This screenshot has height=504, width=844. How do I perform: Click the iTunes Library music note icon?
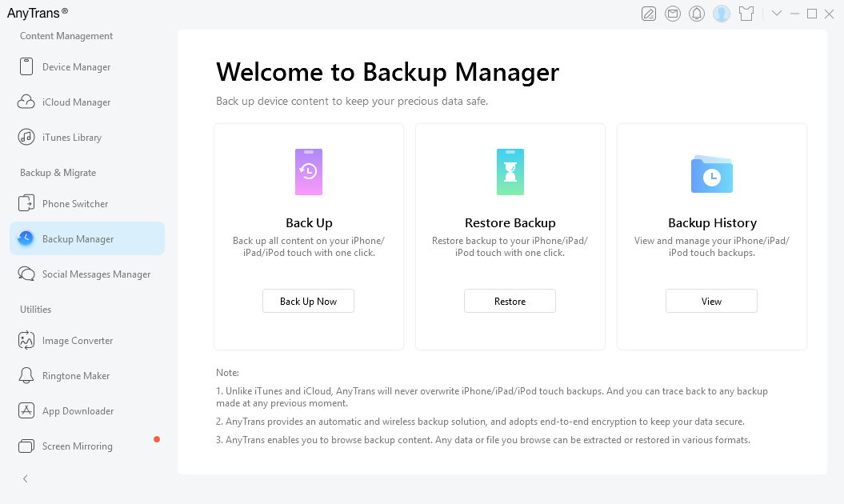(26, 138)
